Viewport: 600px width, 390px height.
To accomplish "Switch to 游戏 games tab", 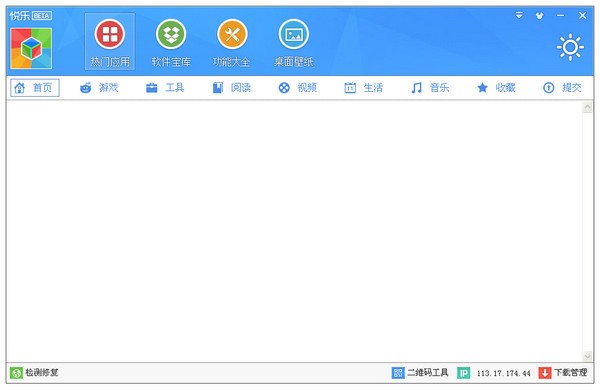I will 99,88.
